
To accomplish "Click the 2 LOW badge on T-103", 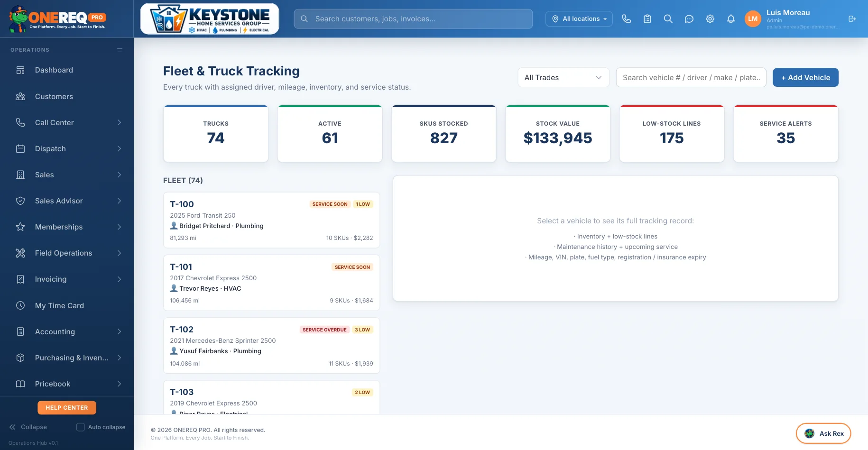I will (x=362, y=392).
